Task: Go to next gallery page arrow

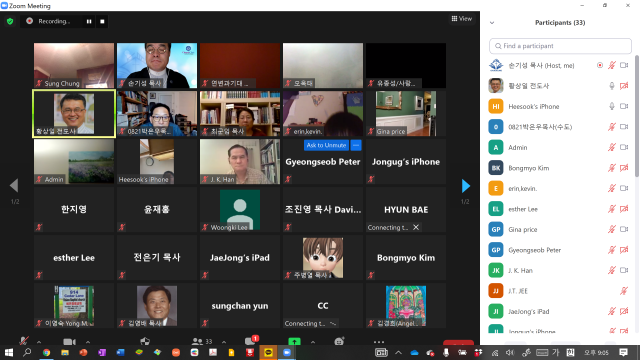Action: click(x=465, y=186)
